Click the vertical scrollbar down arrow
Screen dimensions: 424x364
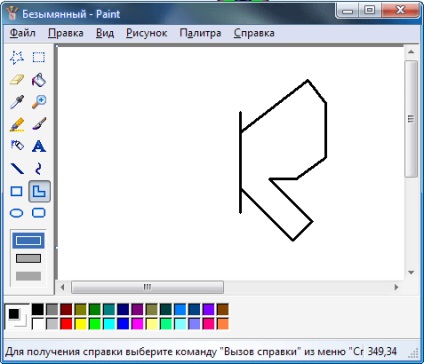click(x=411, y=272)
